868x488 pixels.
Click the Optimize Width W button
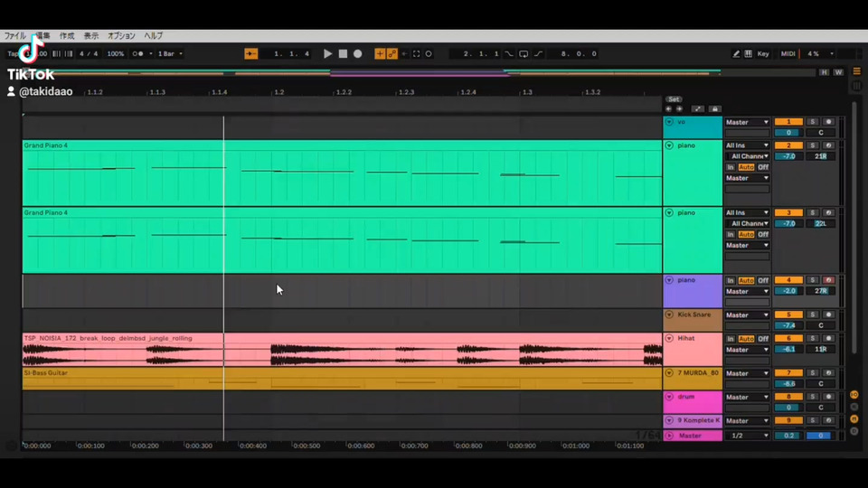(x=838, y=72)
